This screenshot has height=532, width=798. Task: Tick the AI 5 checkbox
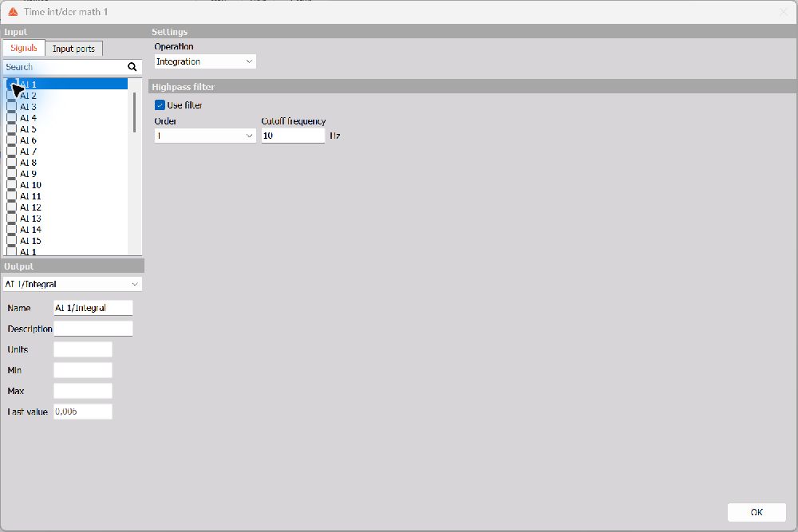[11, 129]
